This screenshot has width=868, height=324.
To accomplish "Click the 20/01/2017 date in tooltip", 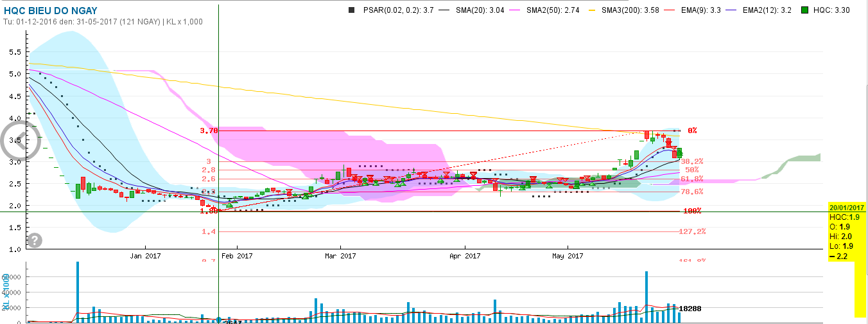I will 847,208.
